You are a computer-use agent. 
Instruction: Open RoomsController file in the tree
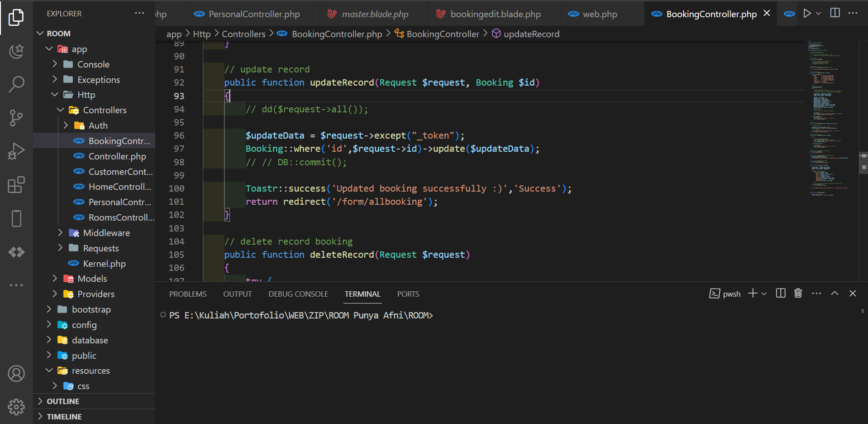tap(94, 217)
